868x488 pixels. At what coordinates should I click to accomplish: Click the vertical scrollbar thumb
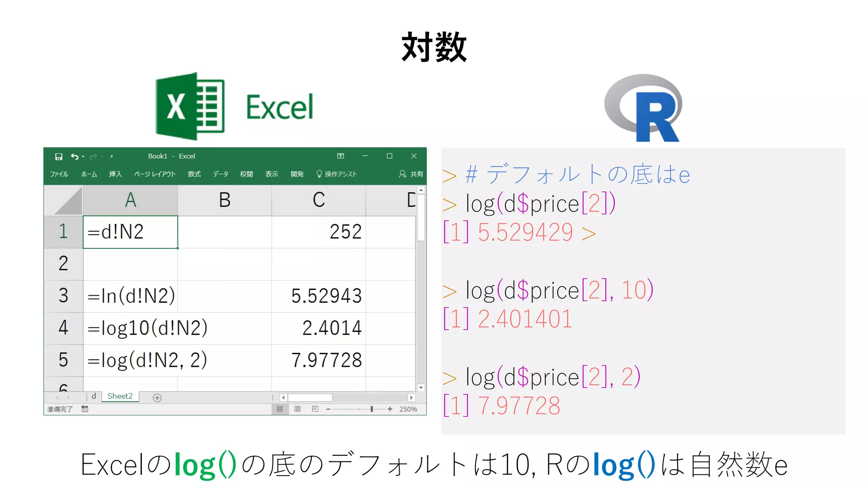click(421, 218)
